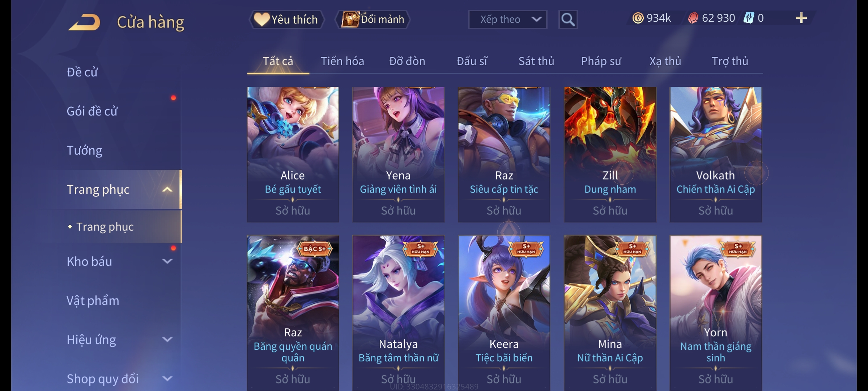This screenshot has width=868, height=391.
Task: Tap the plus icon to add currency
Action: coord(801,18)
